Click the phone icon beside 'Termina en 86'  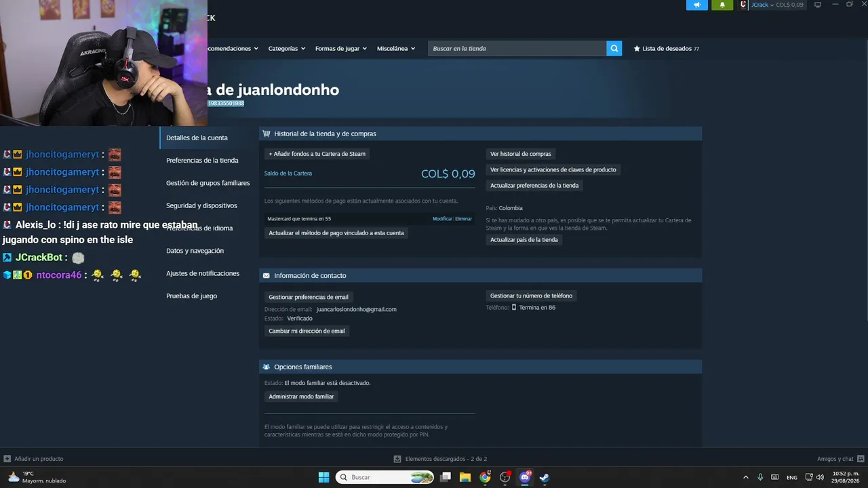[514, 308]
